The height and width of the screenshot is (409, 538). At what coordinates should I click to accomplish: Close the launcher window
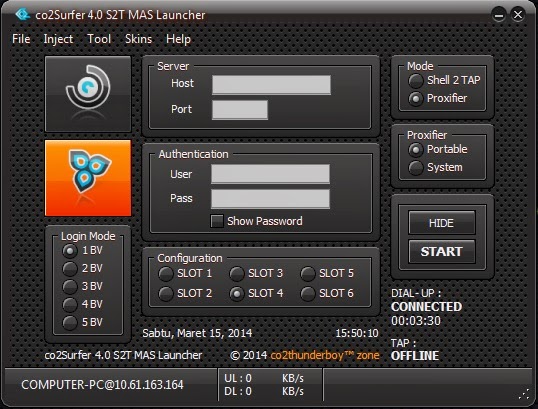point(518,15)
